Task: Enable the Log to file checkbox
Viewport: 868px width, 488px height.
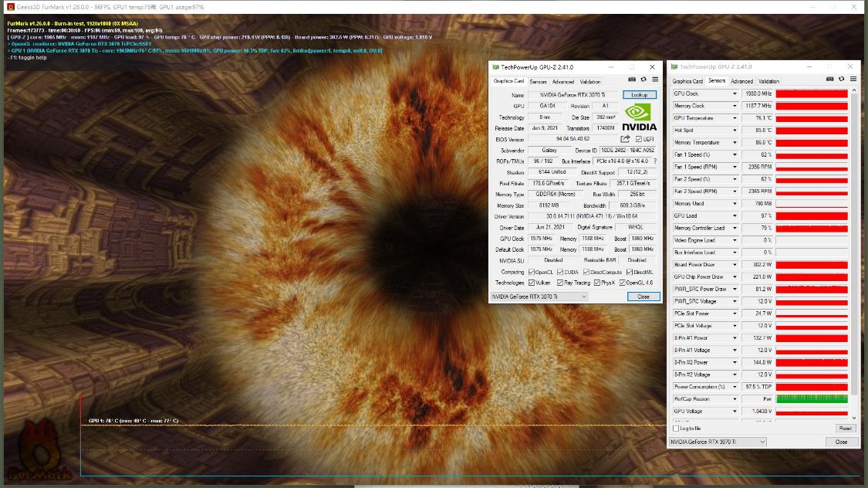Action: [676, 429]
